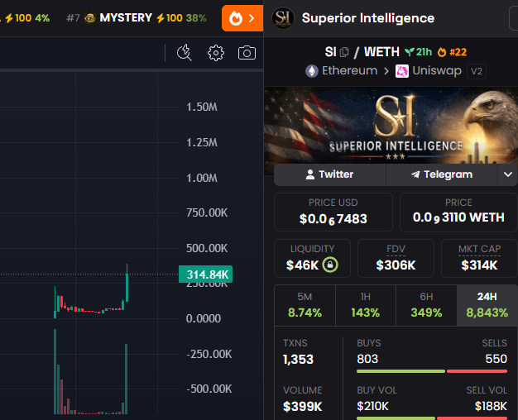
Task: Click the liquidity lock icon
Action: pyautogui.click(x=330, y=265)
